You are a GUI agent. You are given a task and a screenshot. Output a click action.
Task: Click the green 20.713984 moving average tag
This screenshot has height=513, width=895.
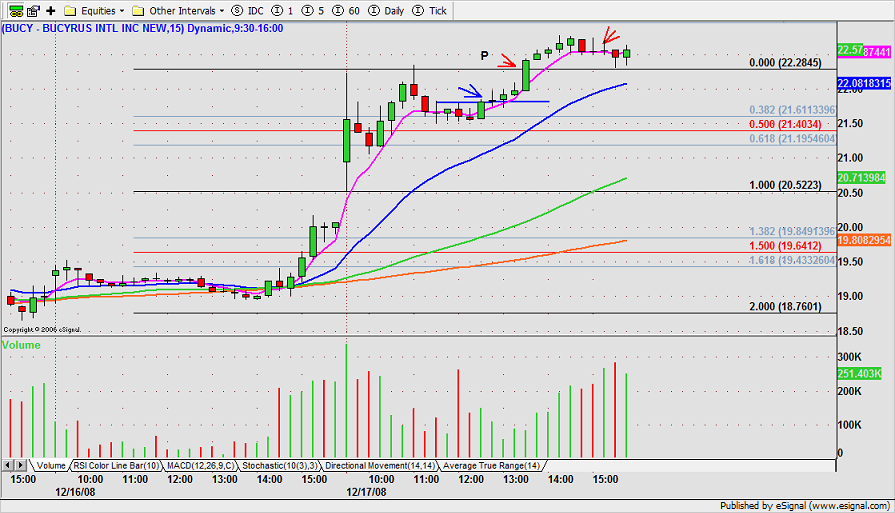[861, 178]
